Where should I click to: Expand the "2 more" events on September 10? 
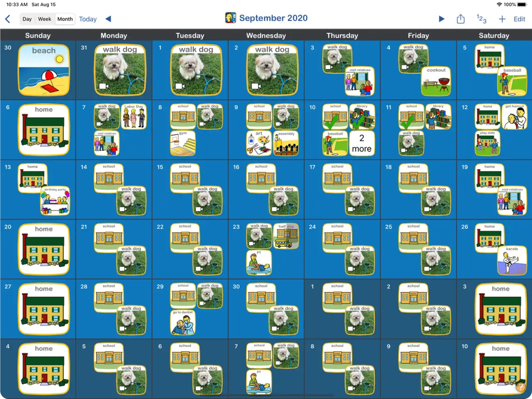click(362, 143)
